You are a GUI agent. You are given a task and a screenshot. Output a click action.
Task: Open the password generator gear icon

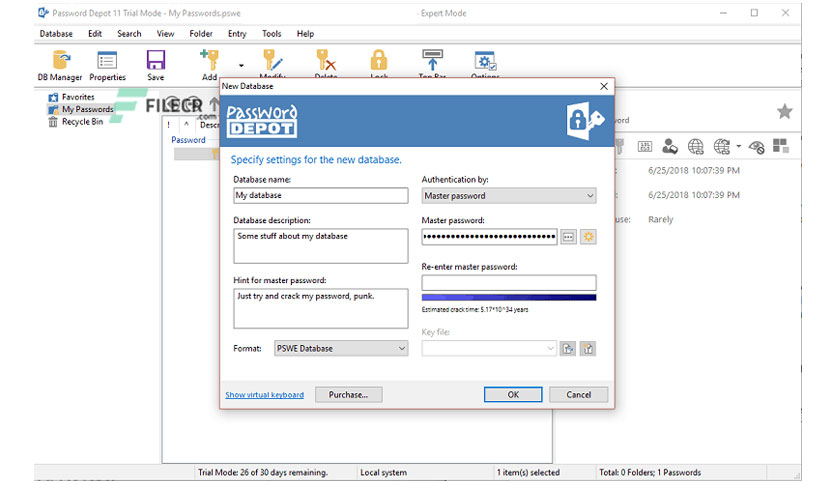coord(588,237)
